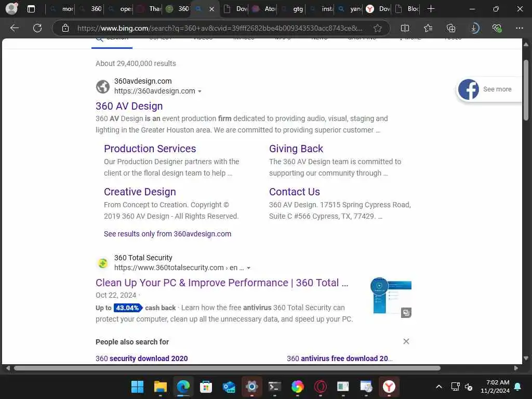Switch to the 'ope' tab

pyautogui.click(x=121, y=9)
